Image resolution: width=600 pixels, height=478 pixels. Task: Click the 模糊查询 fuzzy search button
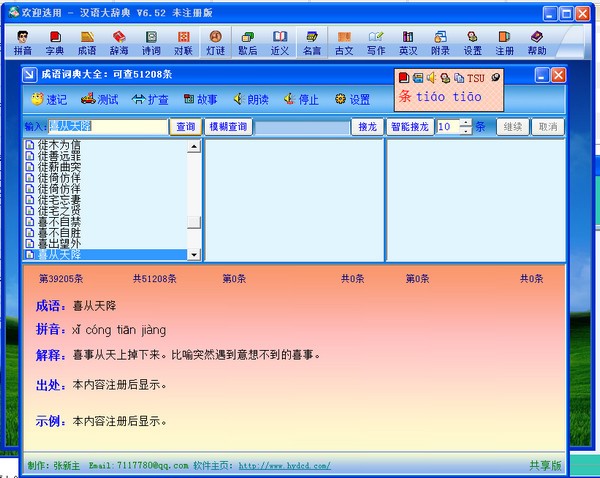coord(228,127)
